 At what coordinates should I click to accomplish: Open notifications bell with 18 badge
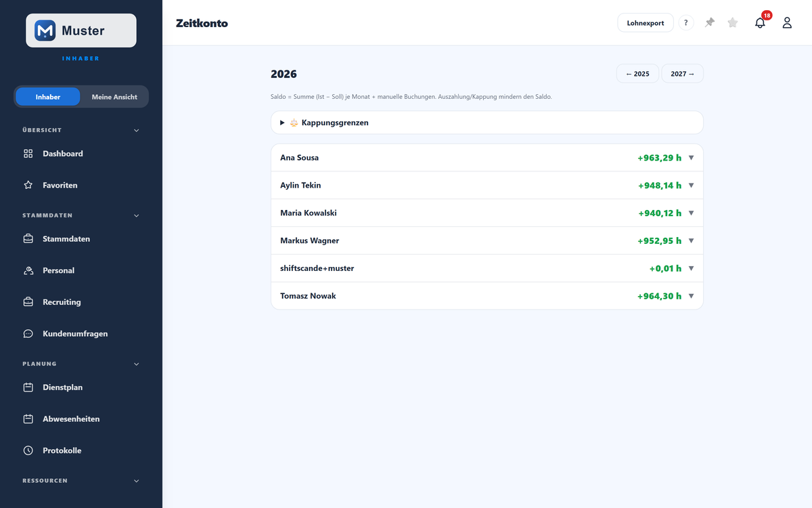point(761,22)
